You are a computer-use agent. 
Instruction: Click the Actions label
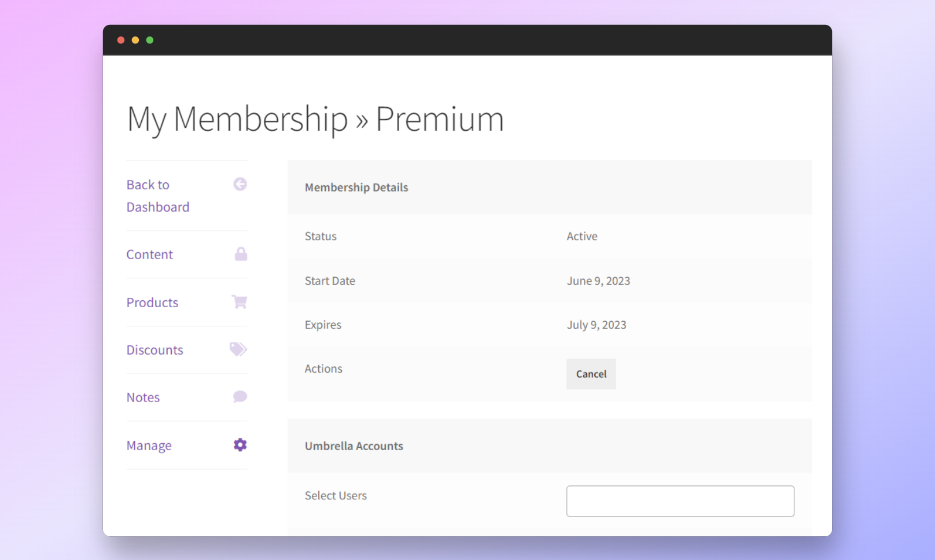[x=323, y=369]
